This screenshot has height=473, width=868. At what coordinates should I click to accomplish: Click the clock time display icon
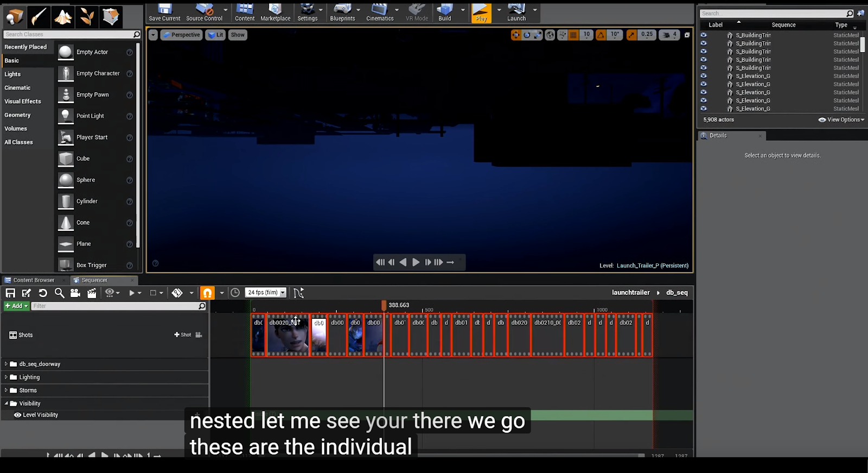point(235,293)
